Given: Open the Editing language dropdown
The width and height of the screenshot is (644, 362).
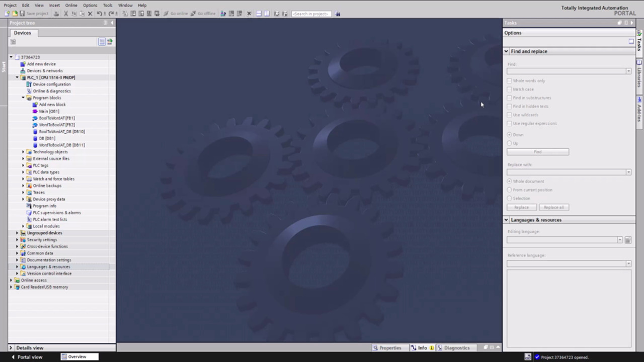Looking at the screenshot, I should click(x=620, y=240).
